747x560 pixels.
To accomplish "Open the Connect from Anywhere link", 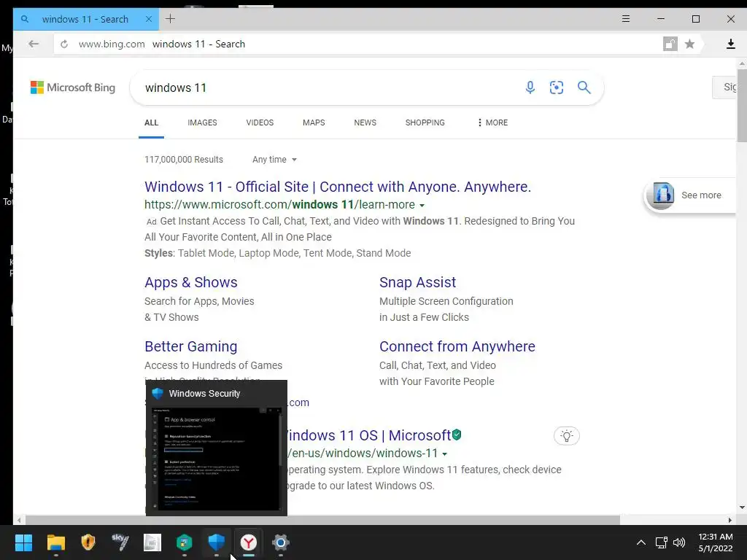I will pos(457,346).
